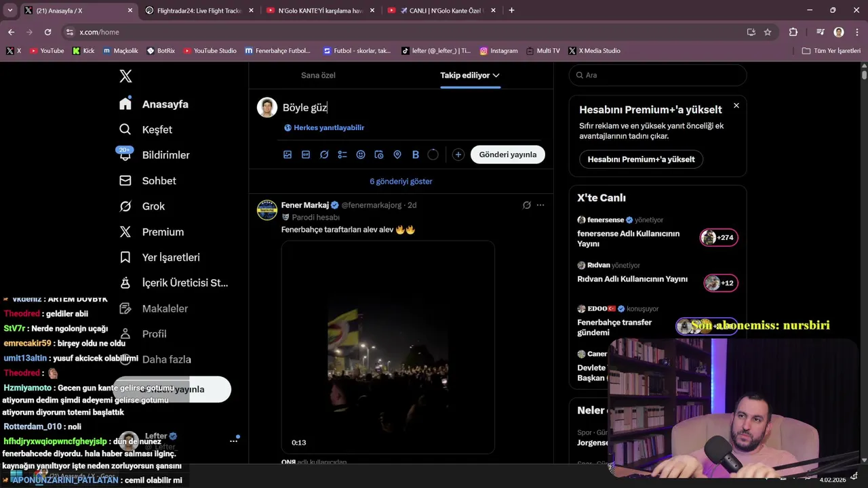Screen dimensions: 868x488
Task: Open YouTube Studio bookmark
Action: 210,51
